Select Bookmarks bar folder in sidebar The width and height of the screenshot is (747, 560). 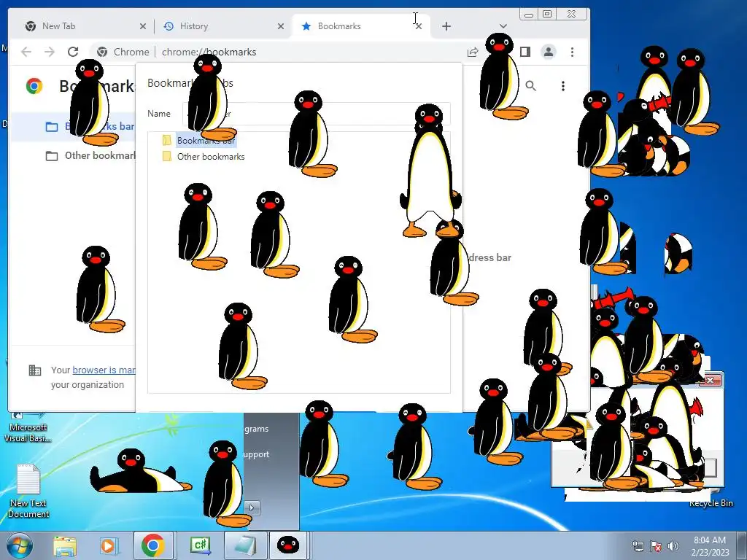click(x=74, y=126)
